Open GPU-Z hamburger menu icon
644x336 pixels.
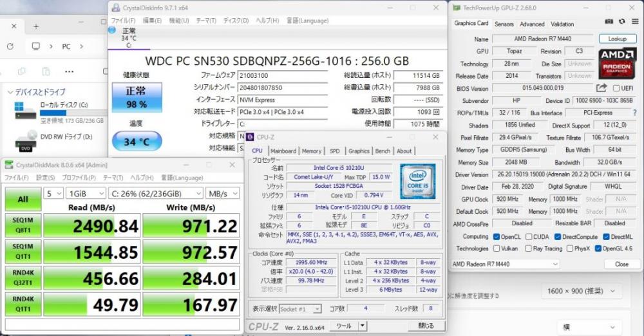tap(635, 21)
